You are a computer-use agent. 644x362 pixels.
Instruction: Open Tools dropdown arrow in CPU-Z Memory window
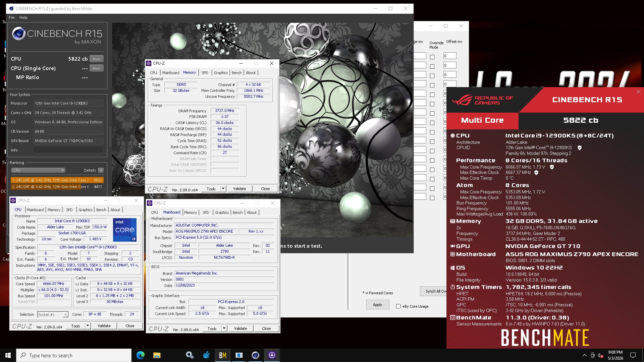(223, 189)
